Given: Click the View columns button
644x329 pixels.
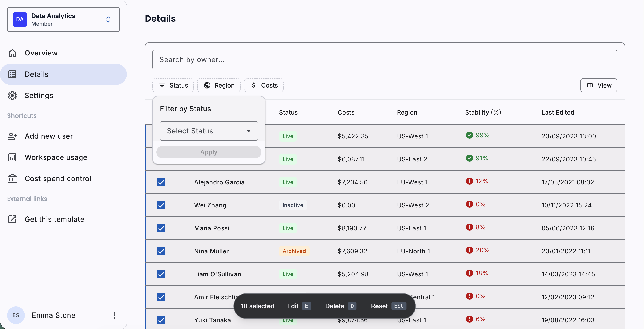Looking at the screenshot, I should [599, 85].
